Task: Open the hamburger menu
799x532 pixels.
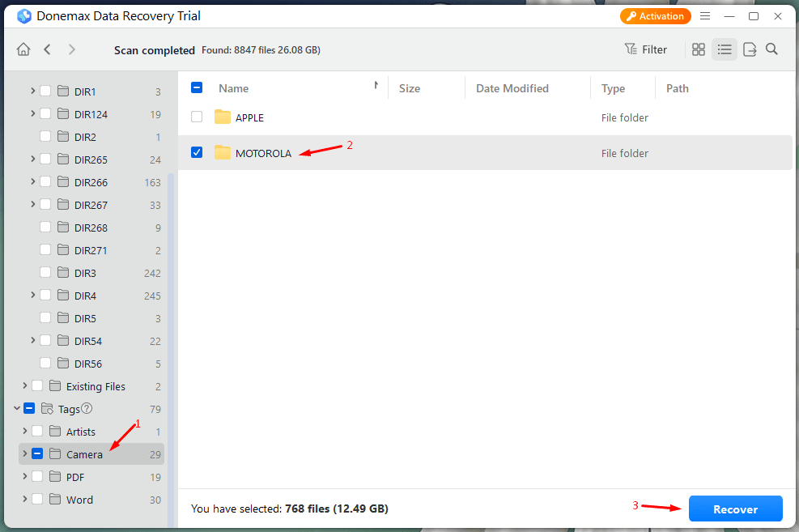Action: (x=705, y=16)
